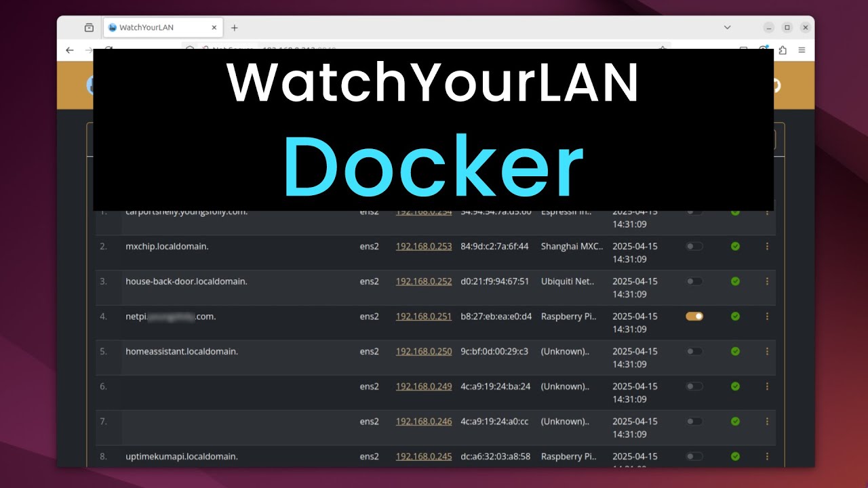This screenshot has height=488, width=868.
Task: Open the three-dot menu on the uptimekumapi row
Action: [767, 456]
